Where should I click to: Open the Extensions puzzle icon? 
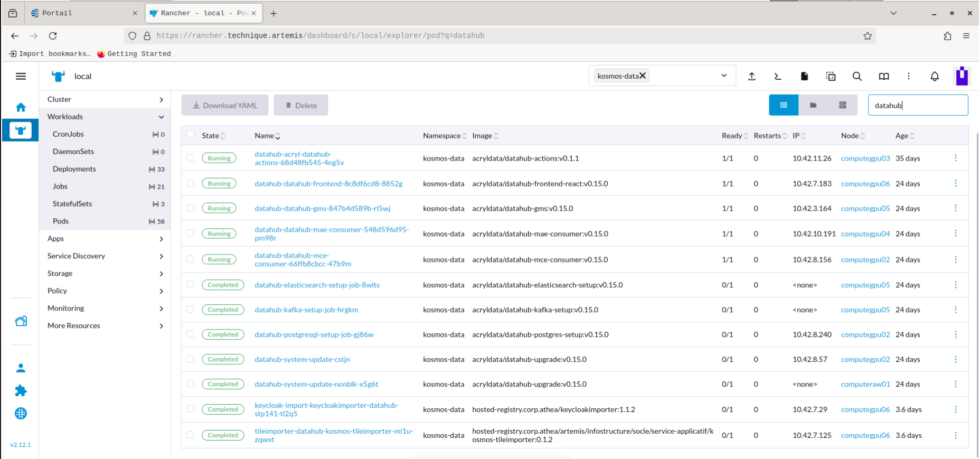pyautogui.click(x=21, y=391)
